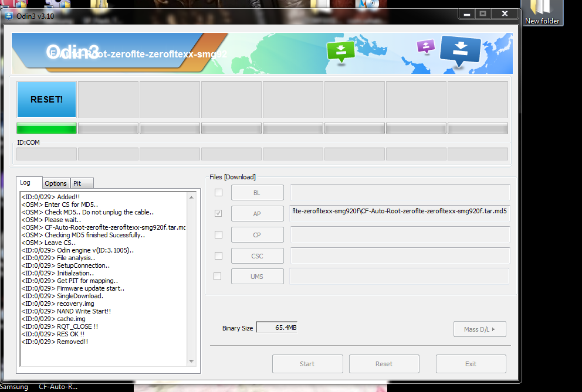Click the Exit button
Image resolution: width=582 pixels, height=392 pixels.
tap(471, 364)
